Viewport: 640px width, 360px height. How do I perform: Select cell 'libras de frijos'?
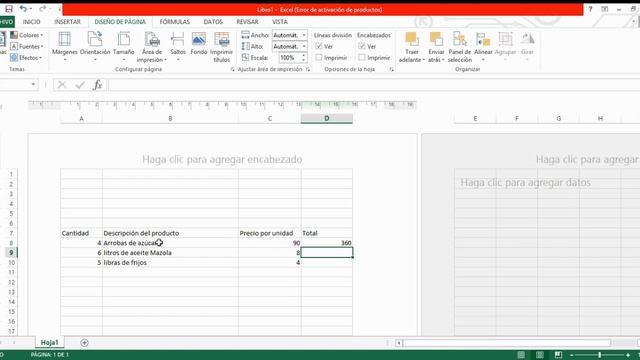point(170,262)
